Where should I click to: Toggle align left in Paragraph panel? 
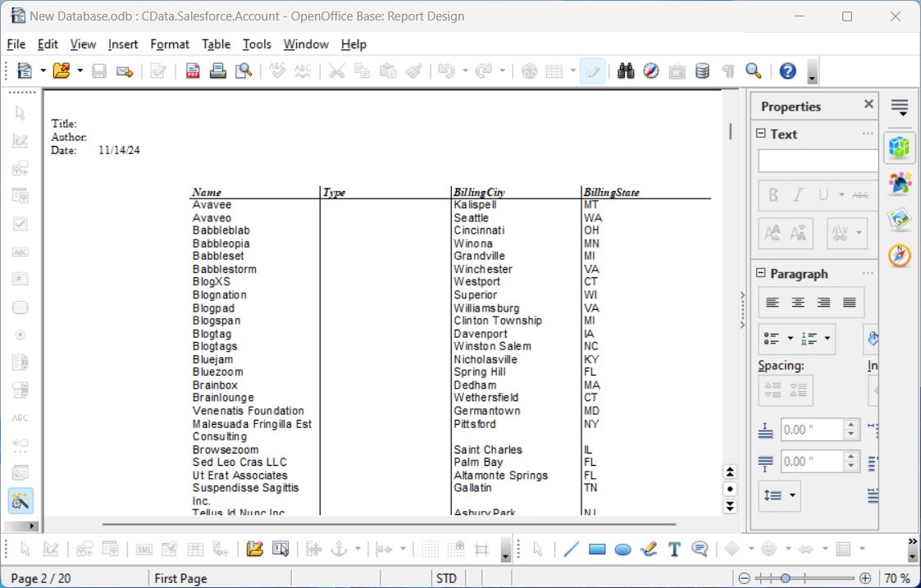[x=773, y=303]
